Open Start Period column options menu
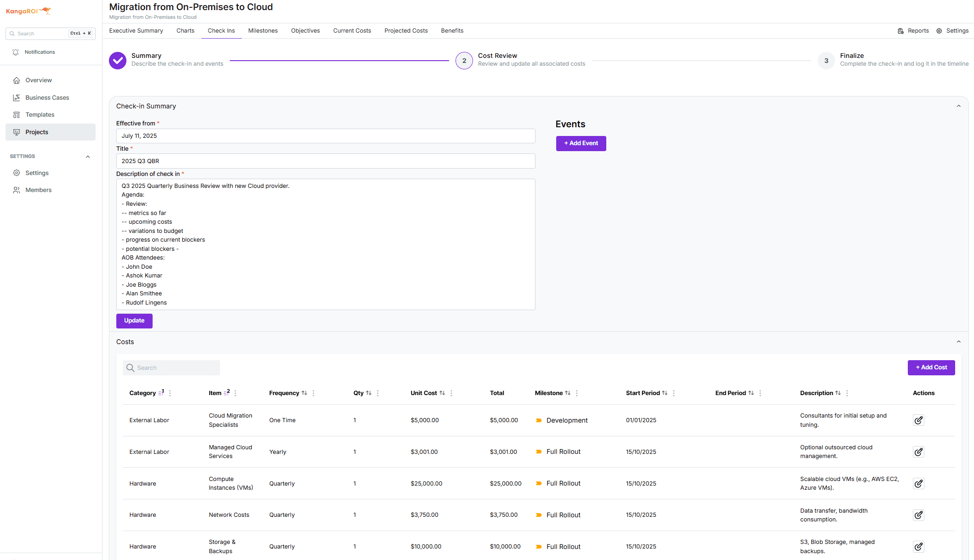 coord(674,393)
